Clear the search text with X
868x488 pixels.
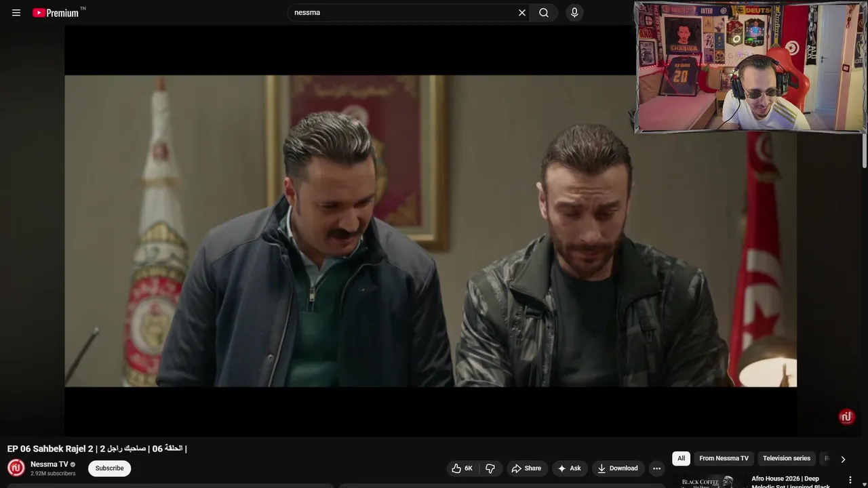coord(522,13)
